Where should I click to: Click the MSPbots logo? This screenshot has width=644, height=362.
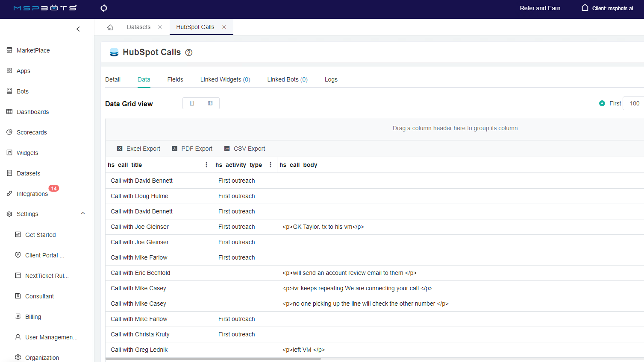(45, 8)
